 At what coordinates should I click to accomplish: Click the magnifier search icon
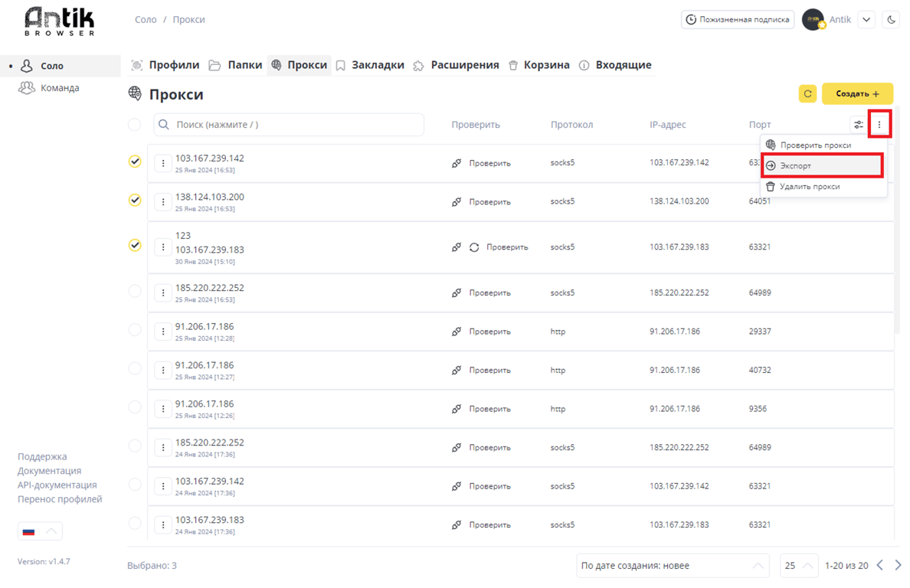[x=164, y=125]
